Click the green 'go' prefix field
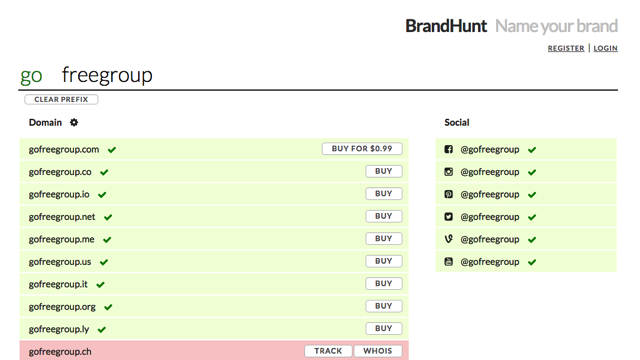Screen dimensions: 640x360 click(31, 76)
